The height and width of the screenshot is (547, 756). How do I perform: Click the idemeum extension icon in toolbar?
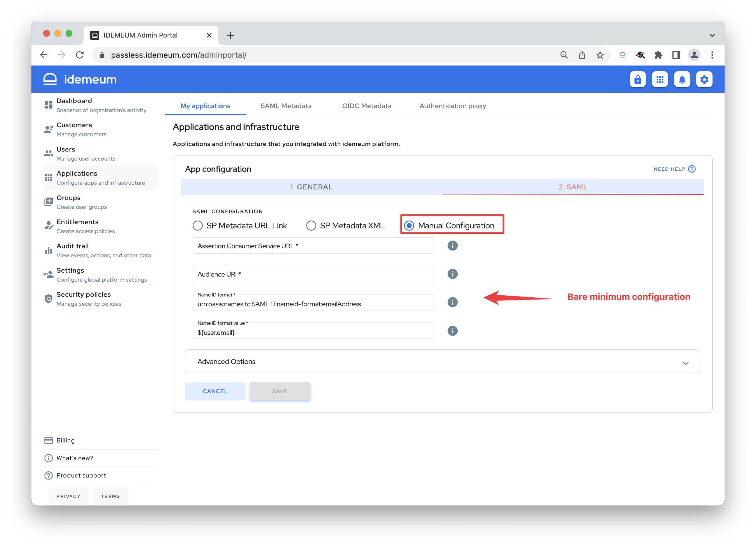click(x=622, y=55)
